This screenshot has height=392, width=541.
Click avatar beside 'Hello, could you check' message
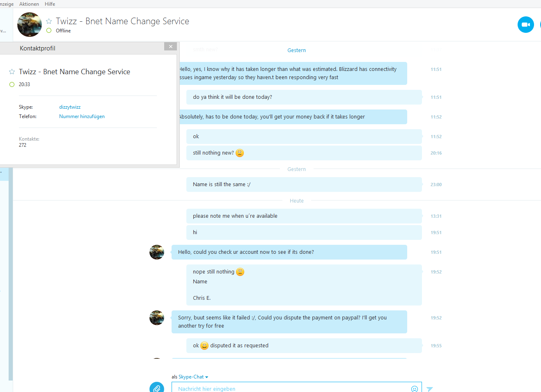click(x=157, y=252)
